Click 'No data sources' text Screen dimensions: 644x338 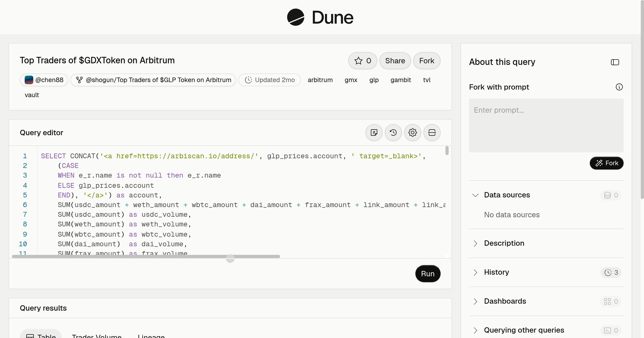point(512,215)
